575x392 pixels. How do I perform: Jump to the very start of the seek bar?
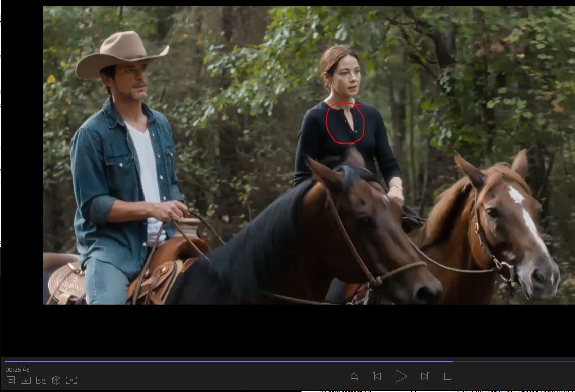pos(5,361)
